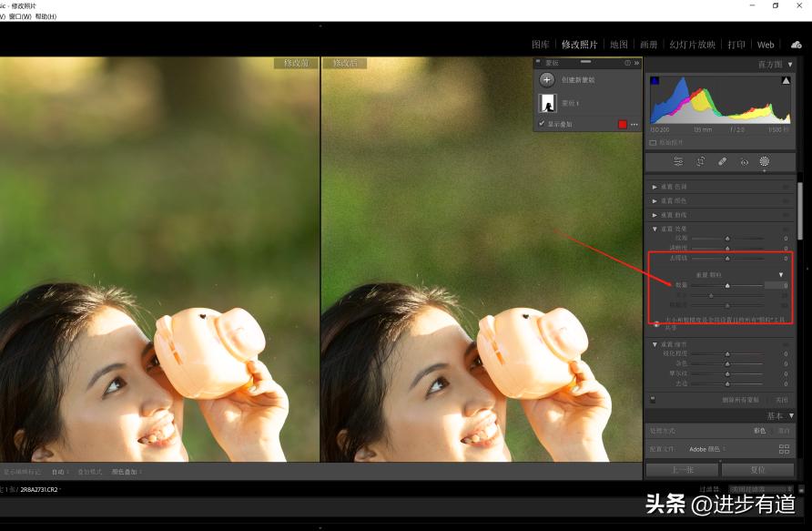Switch to the Web module

766,45
